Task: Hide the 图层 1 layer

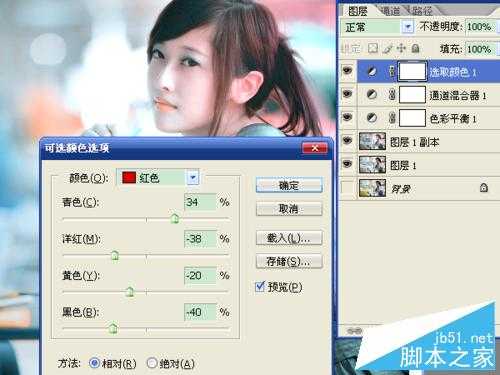Action: (347, 164)
